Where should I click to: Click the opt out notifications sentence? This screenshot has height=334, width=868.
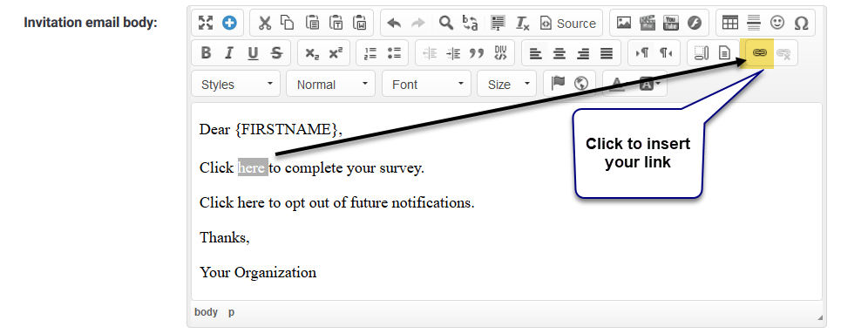point(337,202)
